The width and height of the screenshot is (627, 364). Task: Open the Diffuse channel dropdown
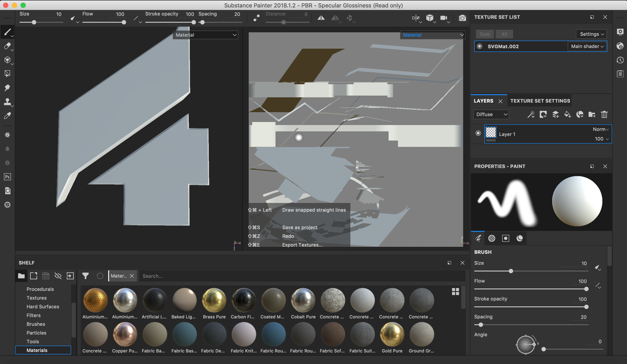[491, 114]
